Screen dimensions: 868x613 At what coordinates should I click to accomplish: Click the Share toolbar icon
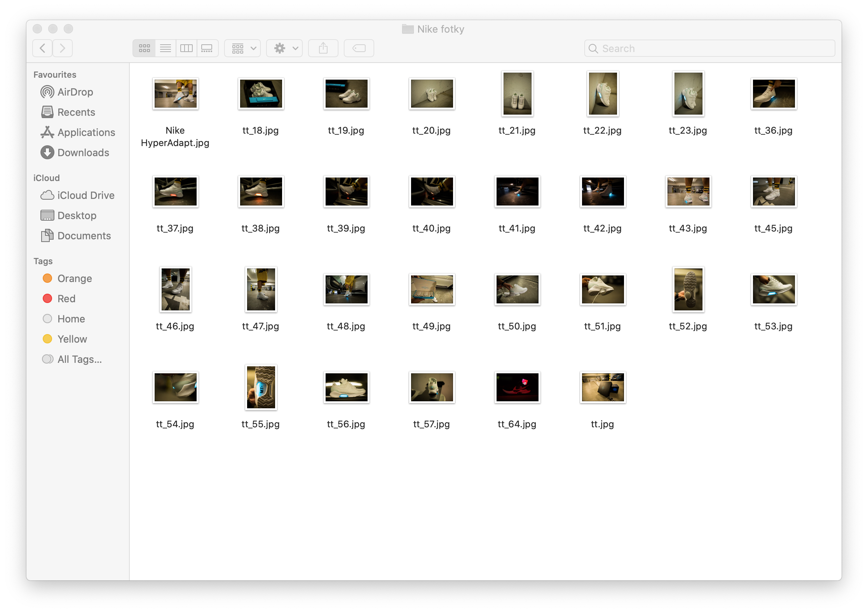[323, 48]
